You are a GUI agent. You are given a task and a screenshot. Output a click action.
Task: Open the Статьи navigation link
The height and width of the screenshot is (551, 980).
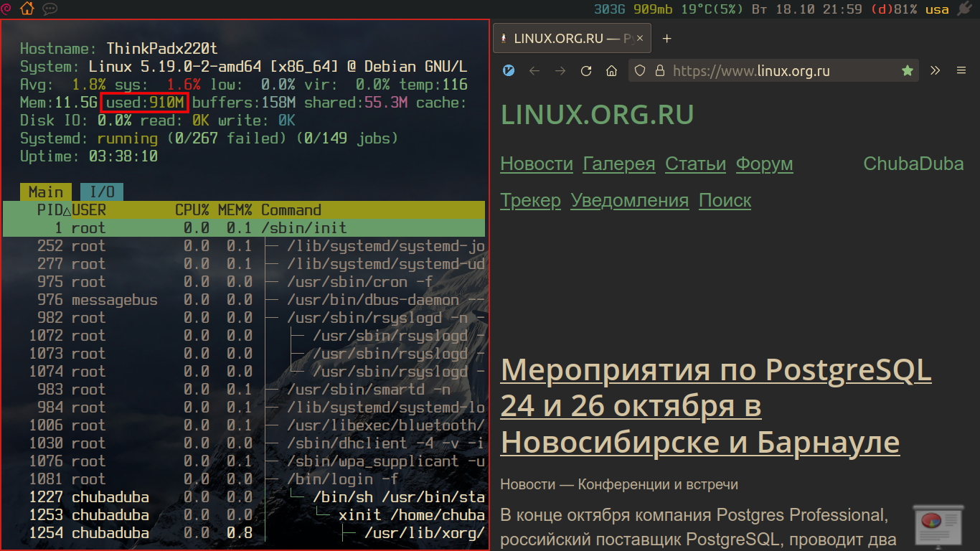tap(695, 164)
